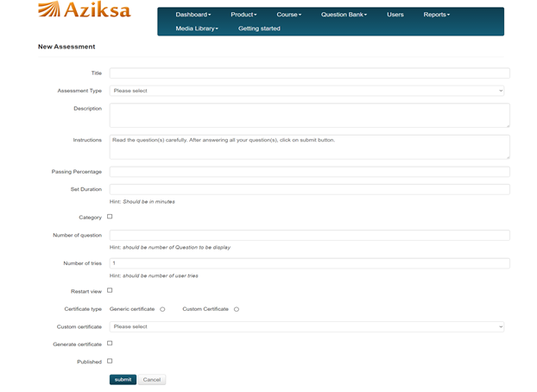
Task: Click the Description resize handle
Action: [508, 126]
